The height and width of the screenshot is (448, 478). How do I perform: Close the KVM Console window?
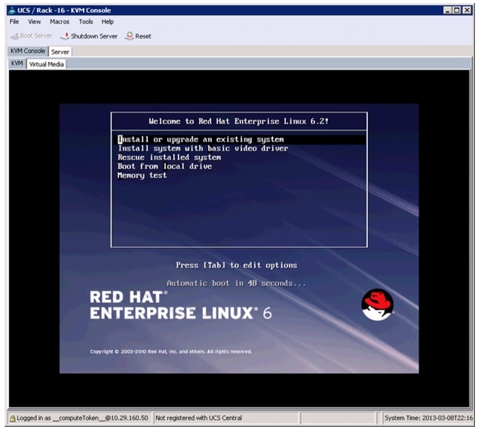[x=467, y=10]
